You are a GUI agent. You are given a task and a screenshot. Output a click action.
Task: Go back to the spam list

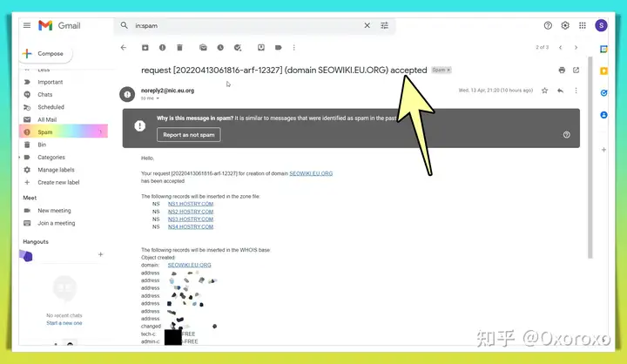click(x=124, y=48)
